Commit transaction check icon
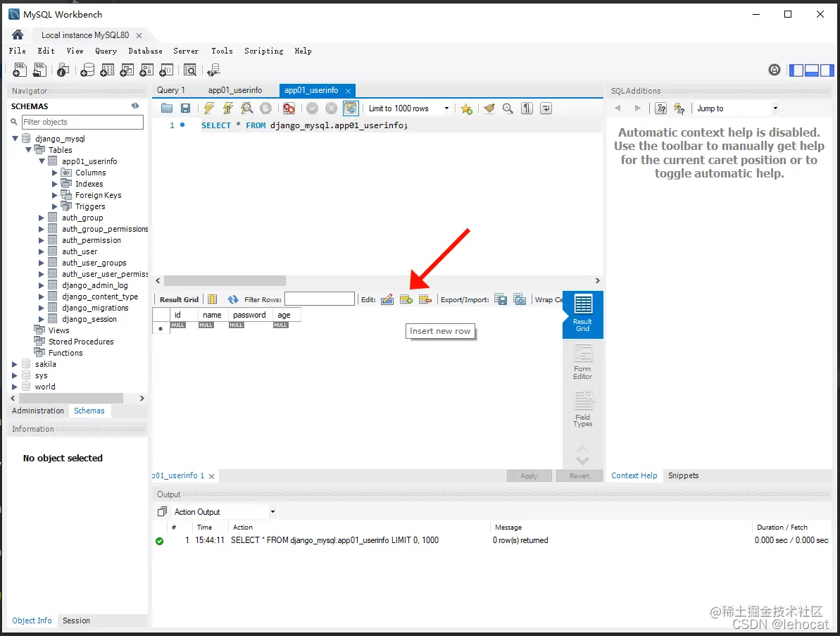The height and width of the screenshot is (636, 840). point(313,108)
